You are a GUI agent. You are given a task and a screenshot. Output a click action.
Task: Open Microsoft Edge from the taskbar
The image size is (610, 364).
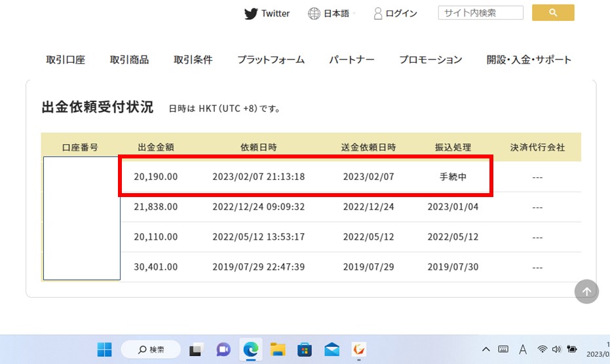coord(250,350)
